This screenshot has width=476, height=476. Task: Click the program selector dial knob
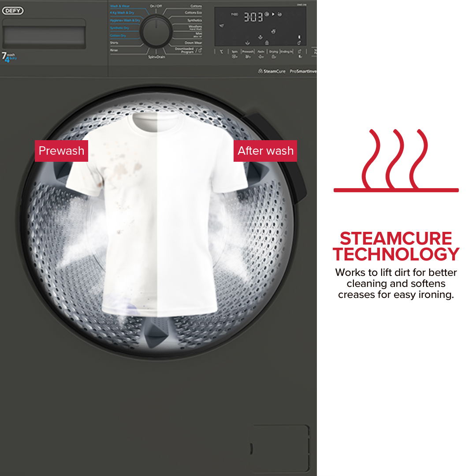pyautogui.click(x=156, y=30)
